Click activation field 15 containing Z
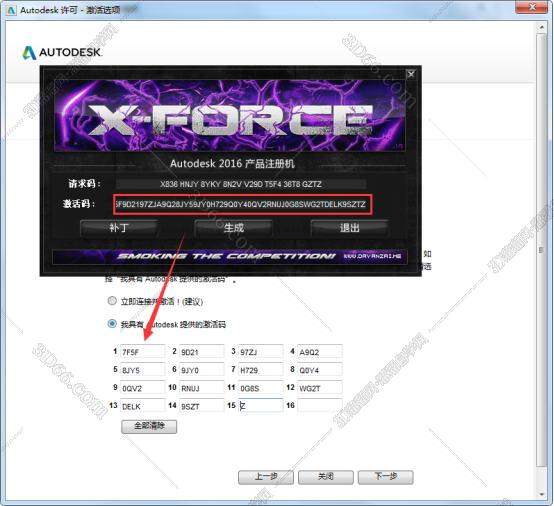Viewport: 554px width, 506px height. coord(261,406)
